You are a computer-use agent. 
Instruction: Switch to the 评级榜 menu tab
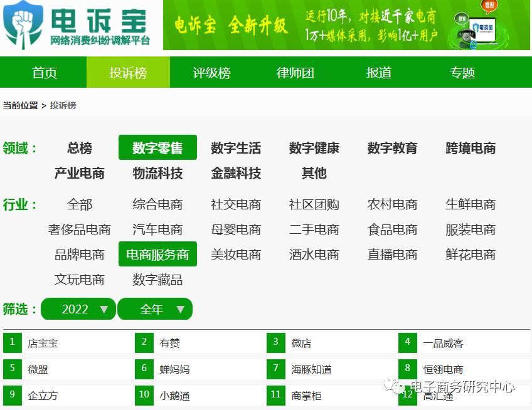point(211,72)
